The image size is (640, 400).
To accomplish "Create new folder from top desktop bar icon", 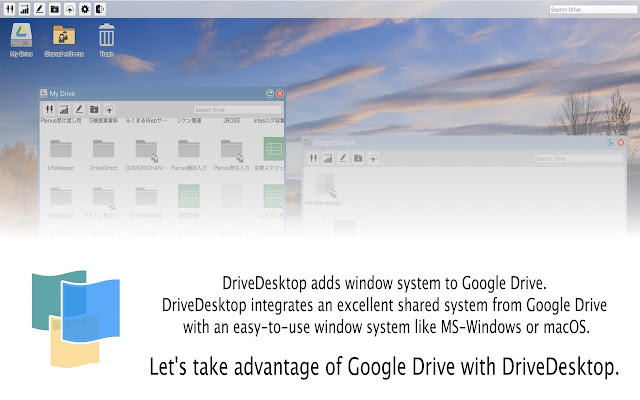I will [55, 9].
